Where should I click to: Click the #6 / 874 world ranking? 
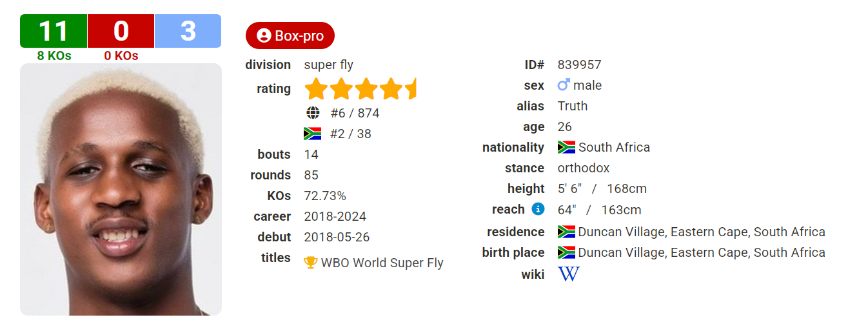[x=355, y=113]
